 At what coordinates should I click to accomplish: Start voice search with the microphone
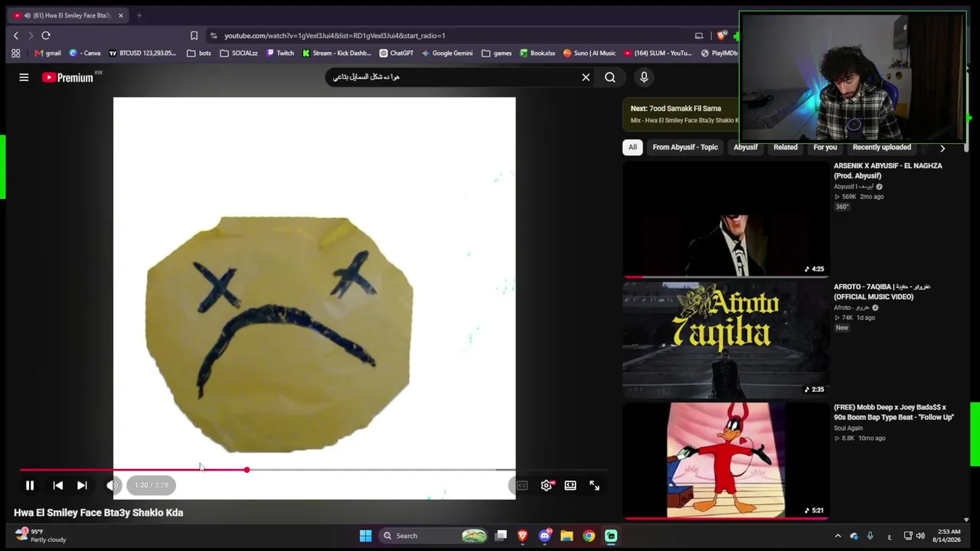pos(644,77)
